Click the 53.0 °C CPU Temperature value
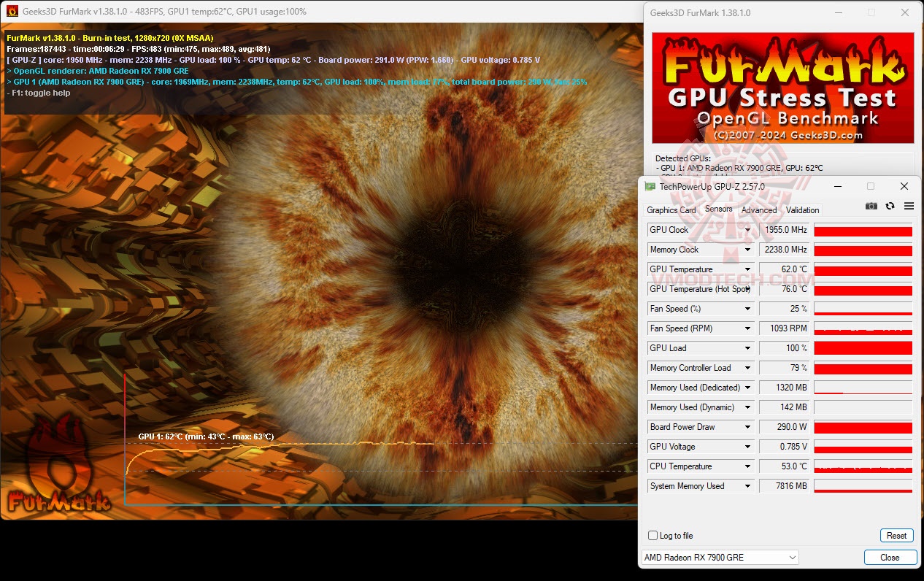924x581 pixels. pyautogui.click(x=785, y=466)
